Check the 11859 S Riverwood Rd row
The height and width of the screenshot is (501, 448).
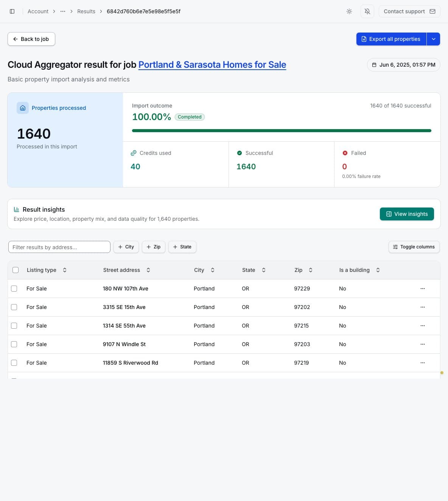14,363
